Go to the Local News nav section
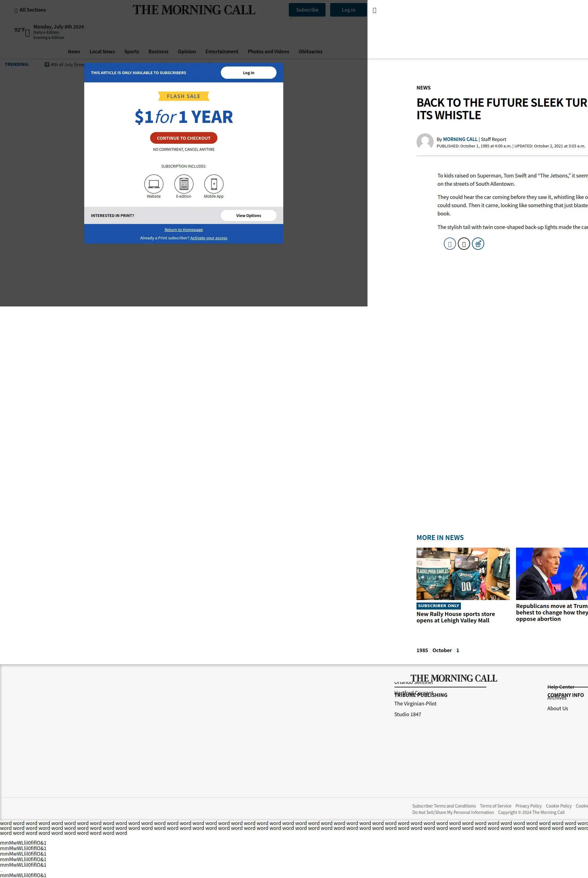The height and width of the screenshot is (878, 588). coord(102,51)
